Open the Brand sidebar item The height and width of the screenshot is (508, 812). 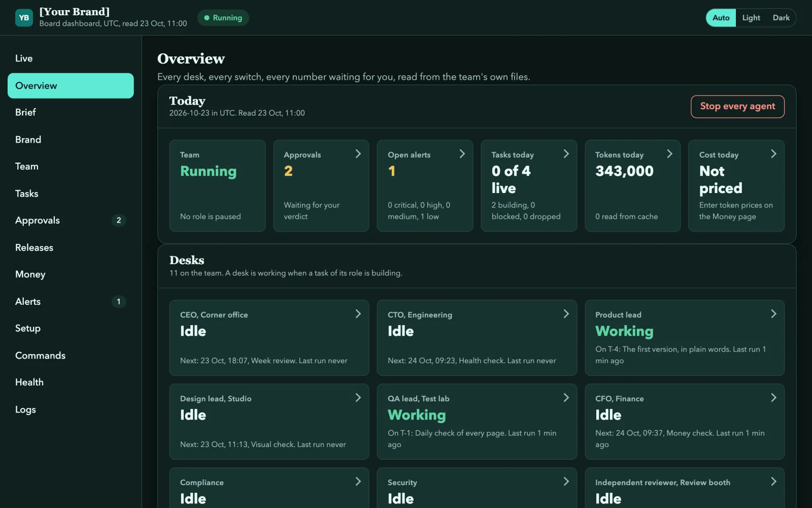pos(71,140)
